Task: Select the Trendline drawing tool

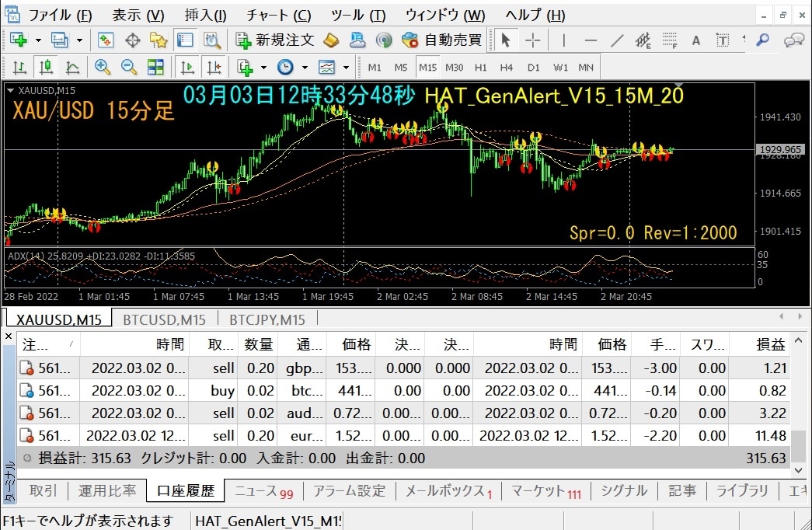Action: click(617, 40)
